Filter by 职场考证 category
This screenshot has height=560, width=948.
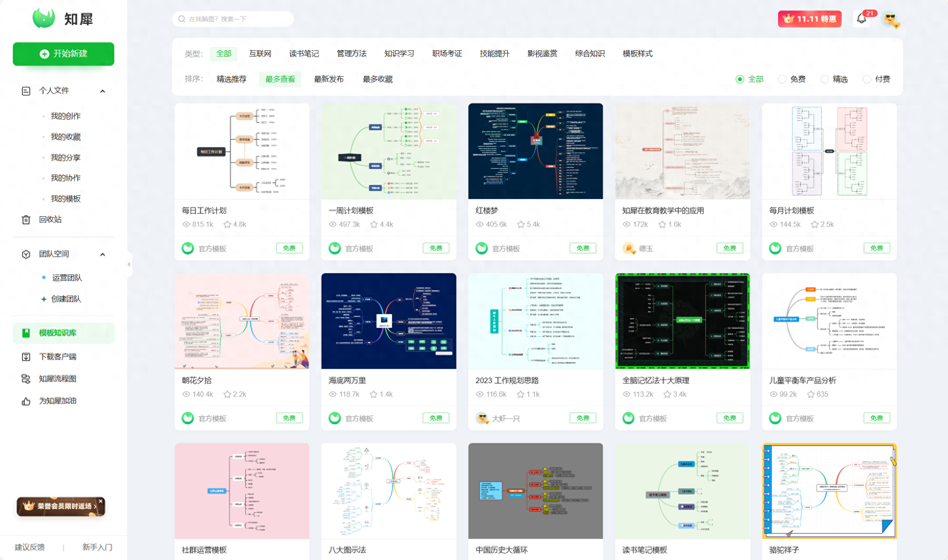[x=447, y=53]
